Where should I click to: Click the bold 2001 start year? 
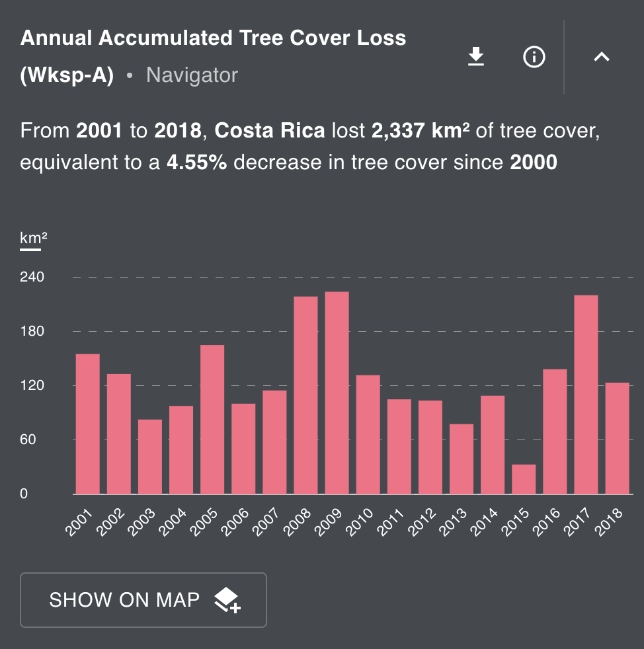[99, 131]
